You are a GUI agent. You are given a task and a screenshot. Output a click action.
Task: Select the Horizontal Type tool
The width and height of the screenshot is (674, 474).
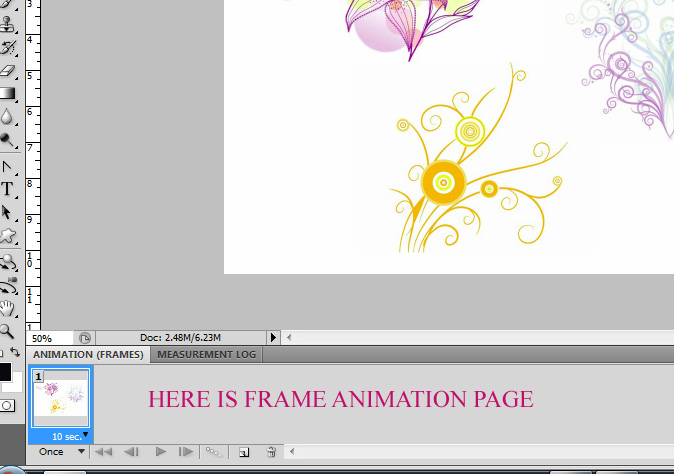click(x=7, y=189)
